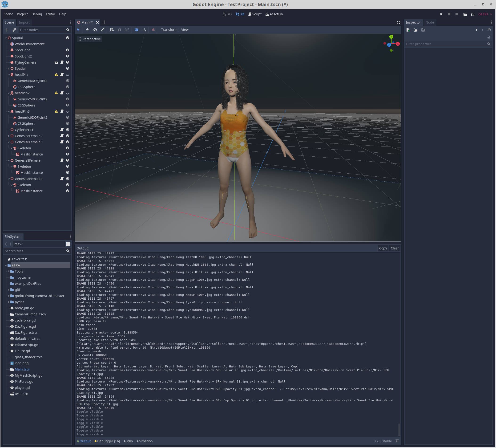
Task: Open Inspector history clock icon
Action: point(489,30)
